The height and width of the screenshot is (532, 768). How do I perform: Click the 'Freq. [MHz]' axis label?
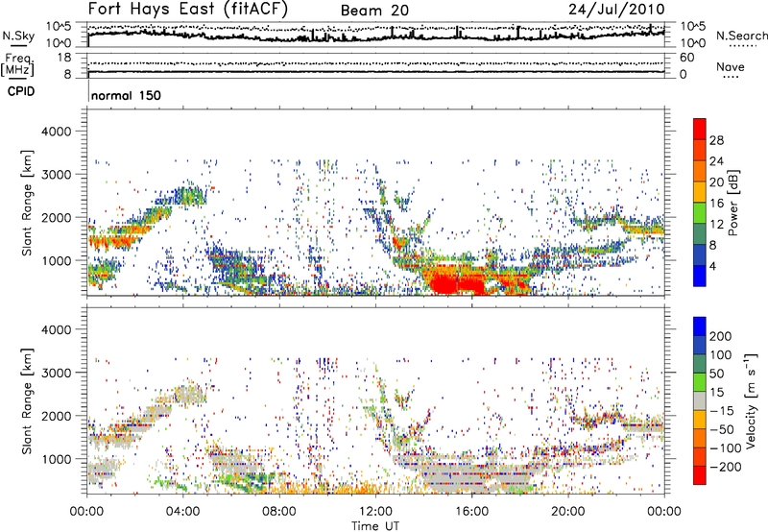pos(17,64)
